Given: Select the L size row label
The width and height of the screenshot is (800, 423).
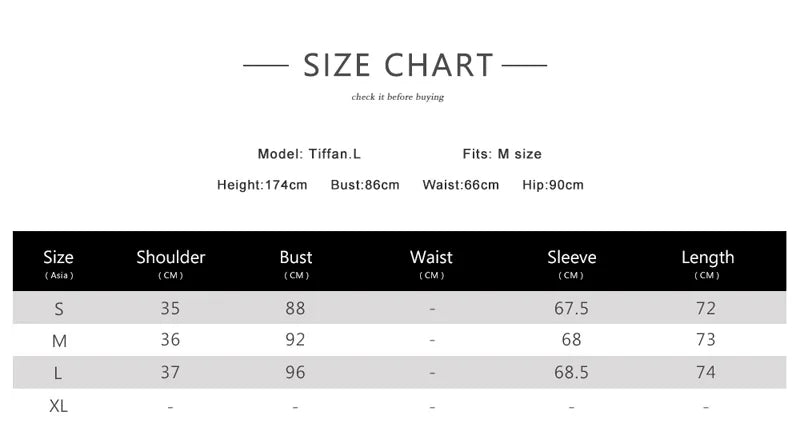Looking at the screenshot, I should [59, 373].
